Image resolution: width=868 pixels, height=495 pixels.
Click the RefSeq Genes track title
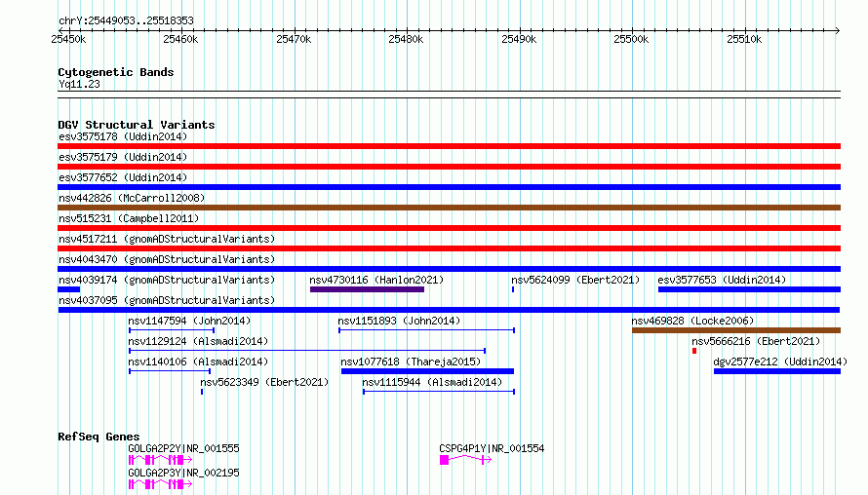[99, 437]
